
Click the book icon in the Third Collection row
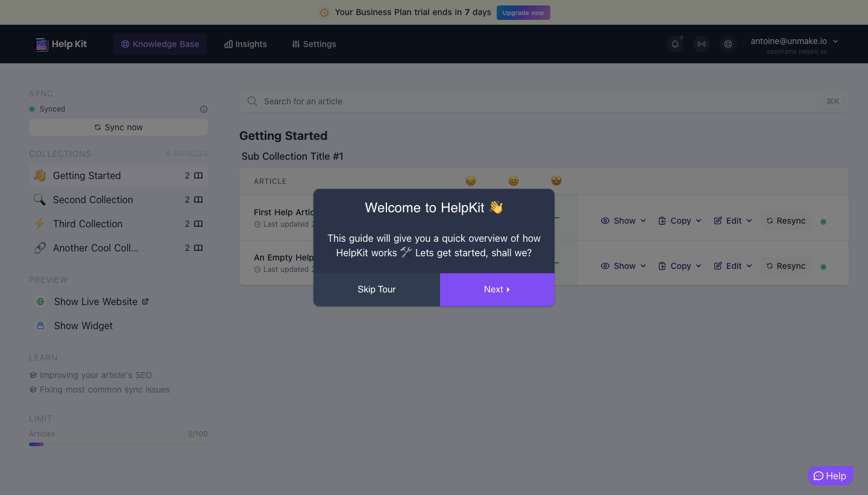click(198, 224)
